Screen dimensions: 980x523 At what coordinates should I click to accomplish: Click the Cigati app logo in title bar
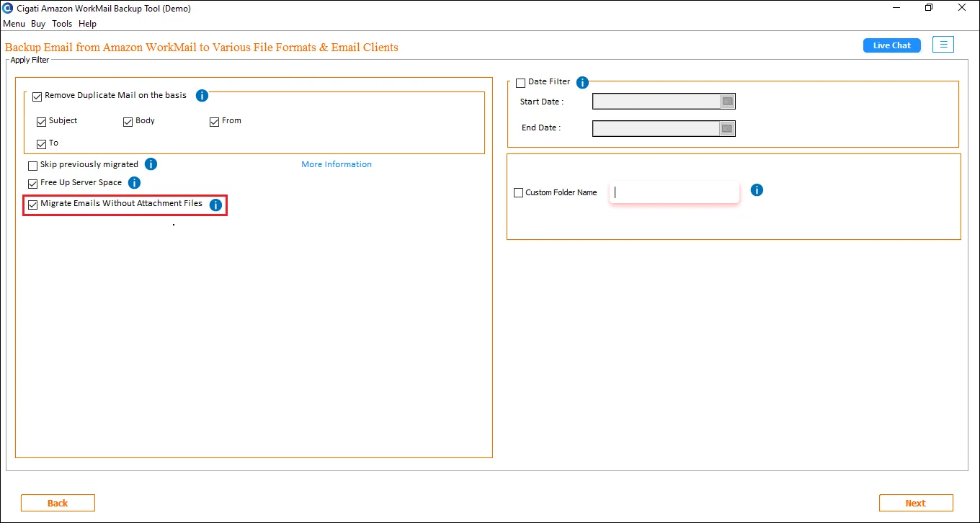[8, 8]
